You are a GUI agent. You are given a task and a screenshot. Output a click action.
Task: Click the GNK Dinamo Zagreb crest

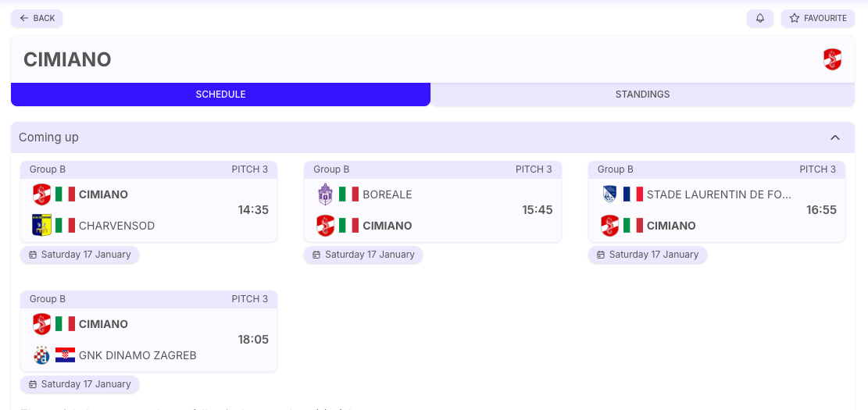41,355
